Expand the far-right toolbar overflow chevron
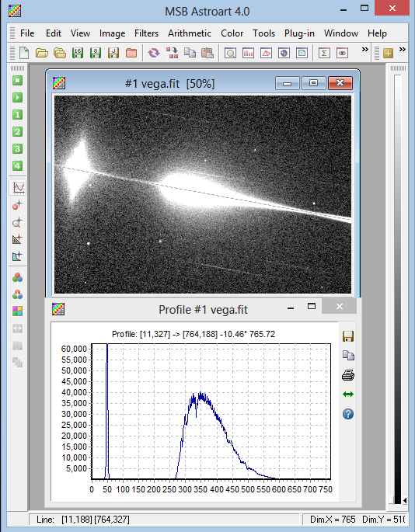The width and height of the screenshot is (415, 532). [x=403, y=50]
